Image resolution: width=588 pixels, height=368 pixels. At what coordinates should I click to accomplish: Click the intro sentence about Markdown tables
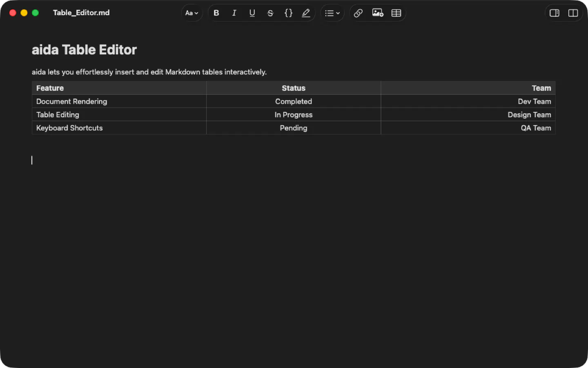click(x=149, y=72)
